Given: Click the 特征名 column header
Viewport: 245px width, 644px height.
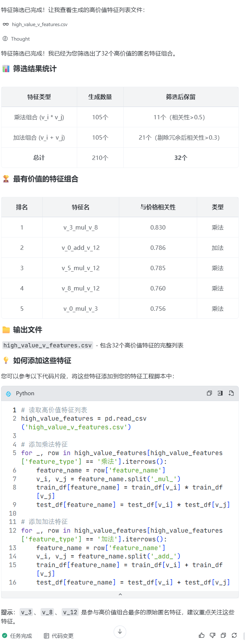Looking at the screenshot, I should [x=80, y=207].
